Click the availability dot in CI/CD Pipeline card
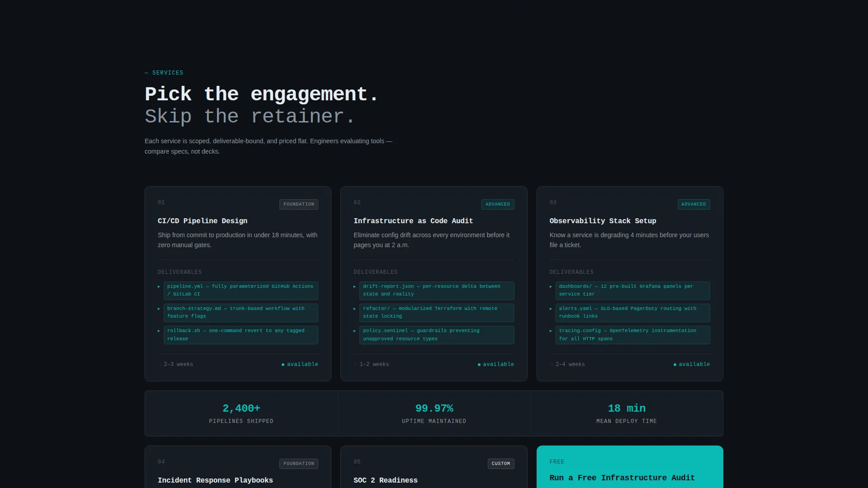The width and height of the screenshot is (868, 488). pyautogui.click(x=283, y=365)
